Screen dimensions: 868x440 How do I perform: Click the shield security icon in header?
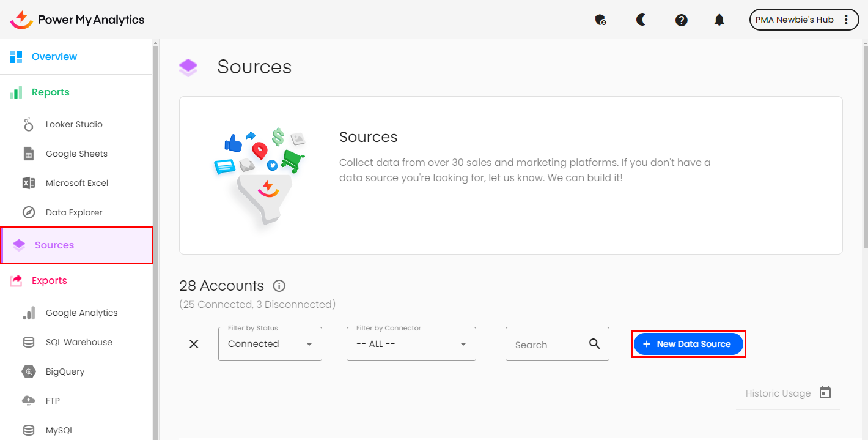pyautogui.click(x=600, y=20)
